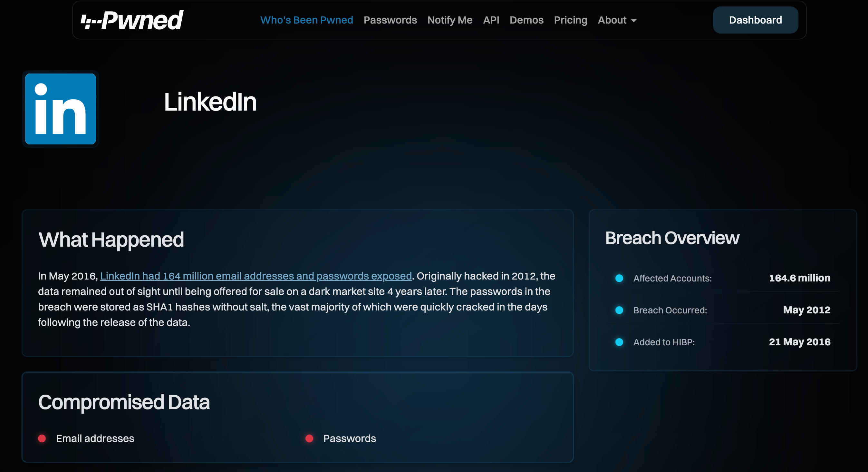Click the LinkedIn page title heading

coord(210,102)
